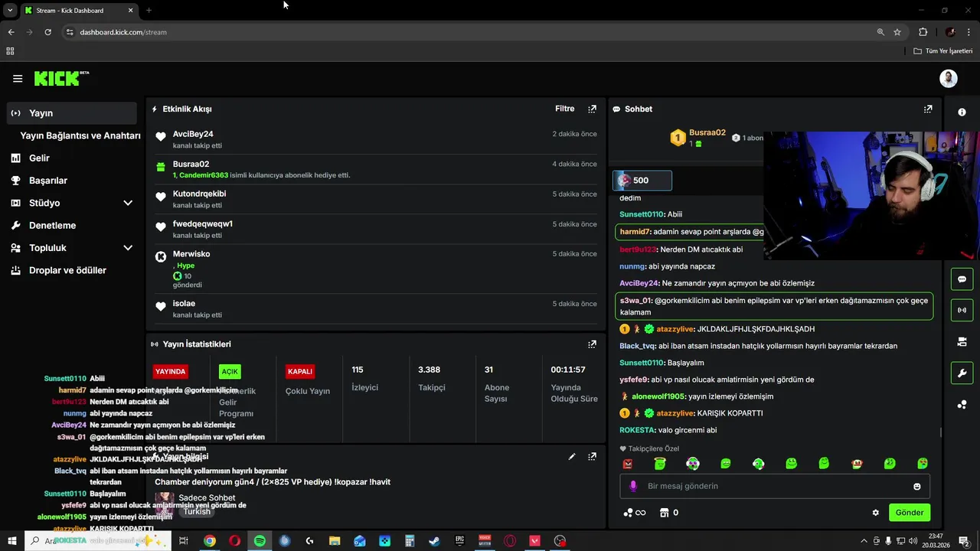Viewport: 980px width, 551px height.
Task: Click Busraa02 username in chat header
Action: (x=707, y=132)
